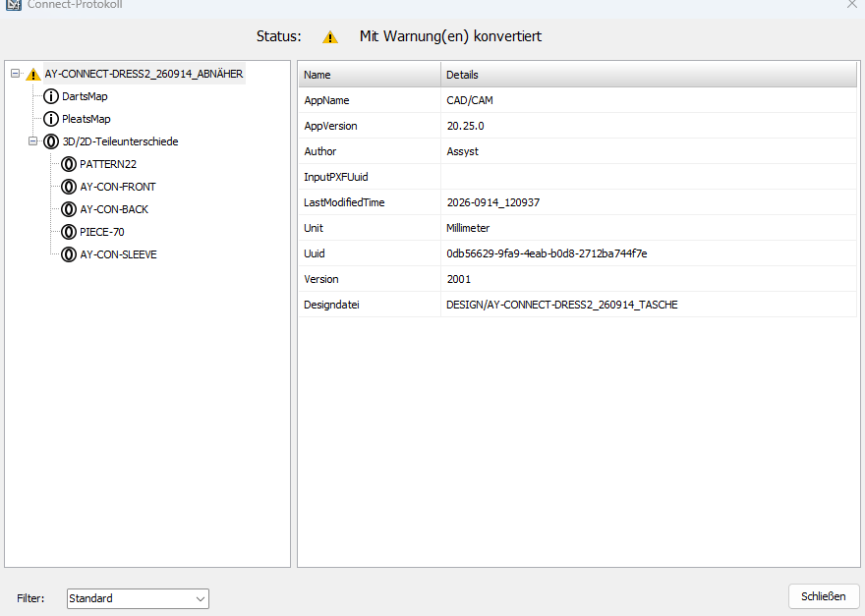
Task: Click the icon beside AY-CON-BACK
Action: click(x=69, y=209)
